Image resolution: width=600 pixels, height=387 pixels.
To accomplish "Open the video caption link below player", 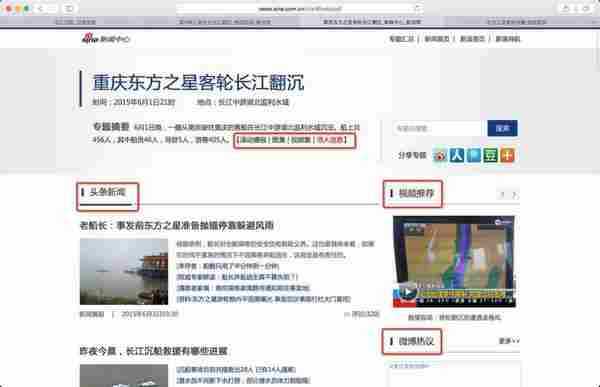I will [x=454, y=317].
